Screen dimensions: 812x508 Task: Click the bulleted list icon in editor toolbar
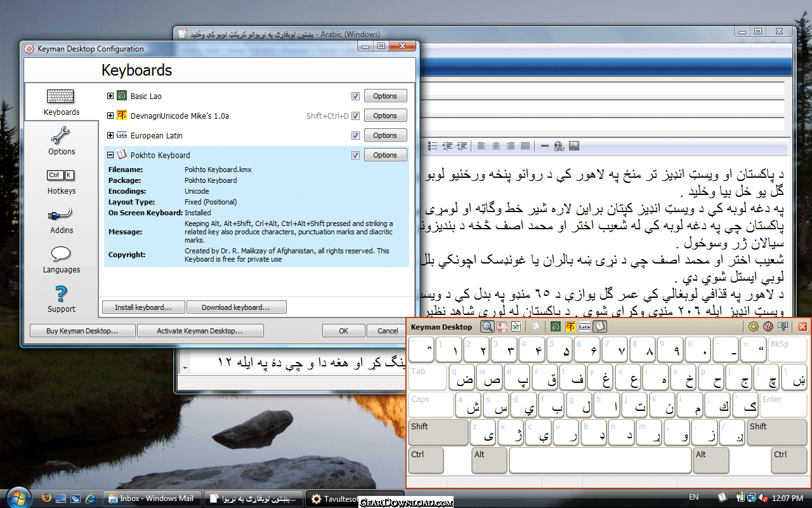434,146
